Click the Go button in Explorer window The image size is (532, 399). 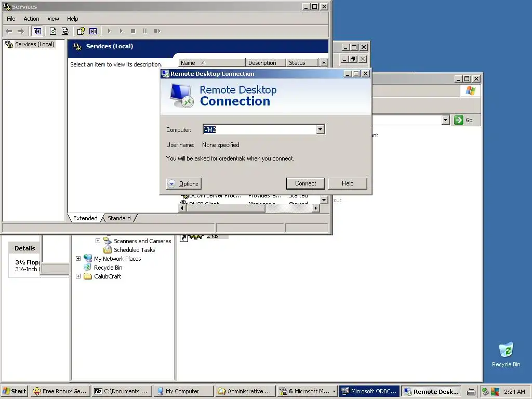(x=464, y=120)
